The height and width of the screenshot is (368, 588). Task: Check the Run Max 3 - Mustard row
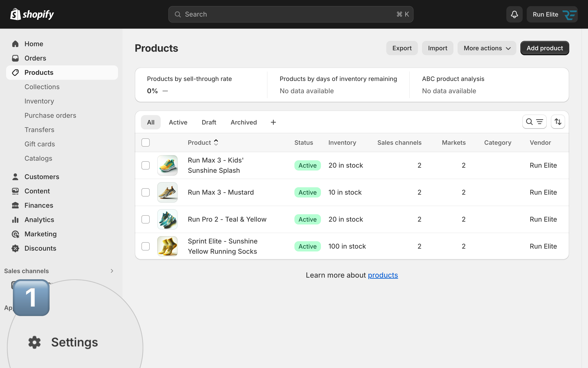[146, 192]
